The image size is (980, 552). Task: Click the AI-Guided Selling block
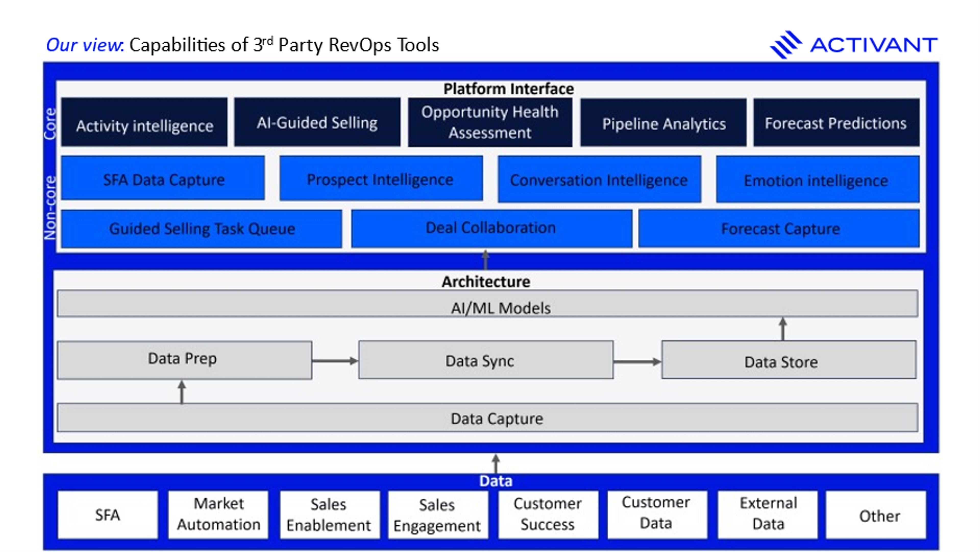point(317,123)
